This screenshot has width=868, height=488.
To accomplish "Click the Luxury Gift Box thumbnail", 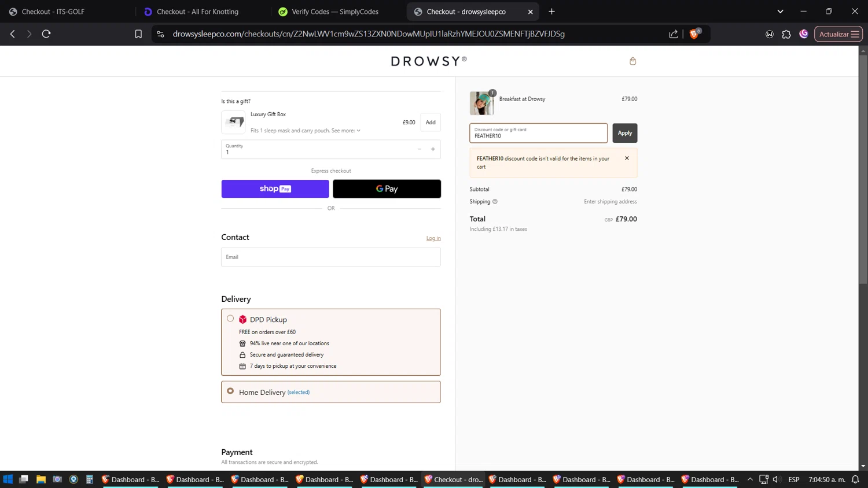I will (x=233, y=122).
